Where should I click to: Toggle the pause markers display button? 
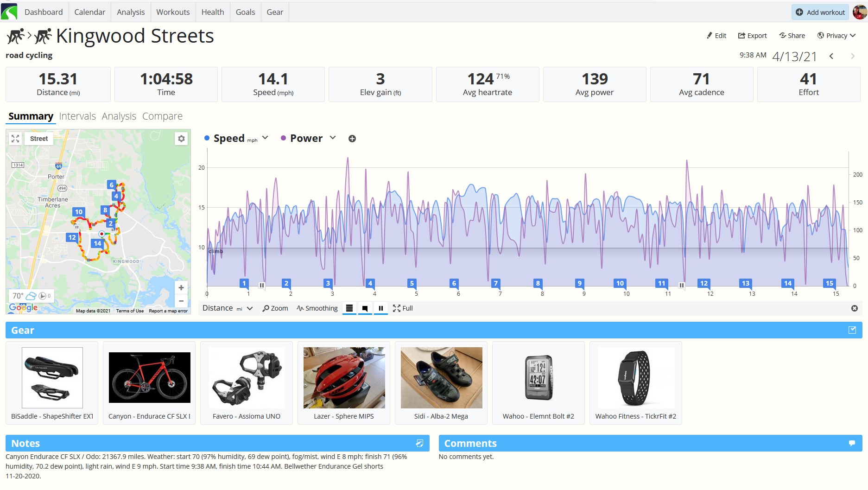tap(380, 308)
